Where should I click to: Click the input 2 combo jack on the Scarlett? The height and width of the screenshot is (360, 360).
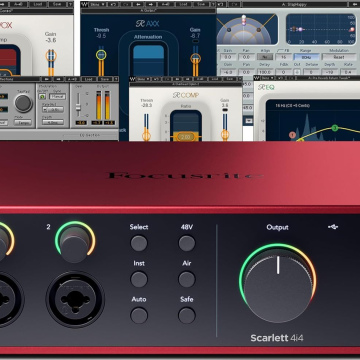pyautogui.click(x=75, y=299)
